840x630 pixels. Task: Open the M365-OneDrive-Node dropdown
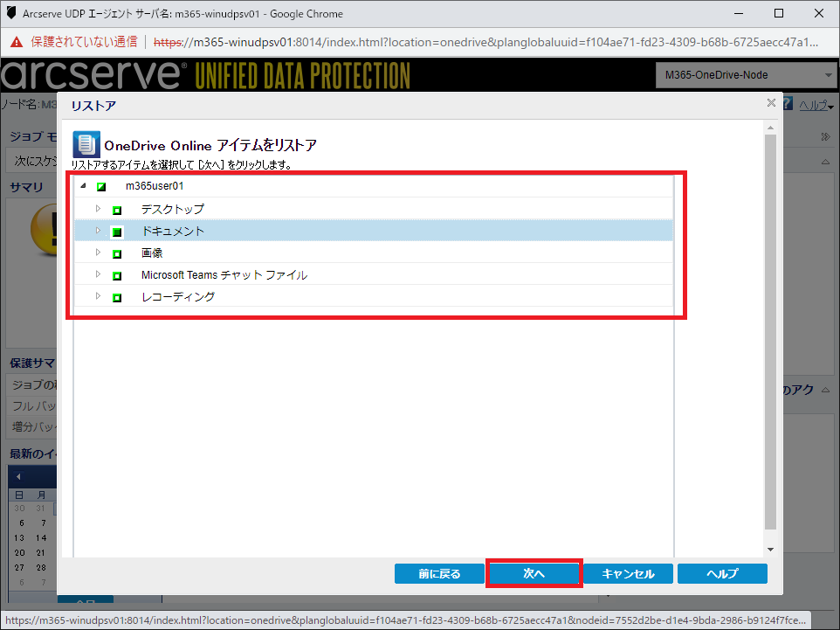(x=746, y=75)
